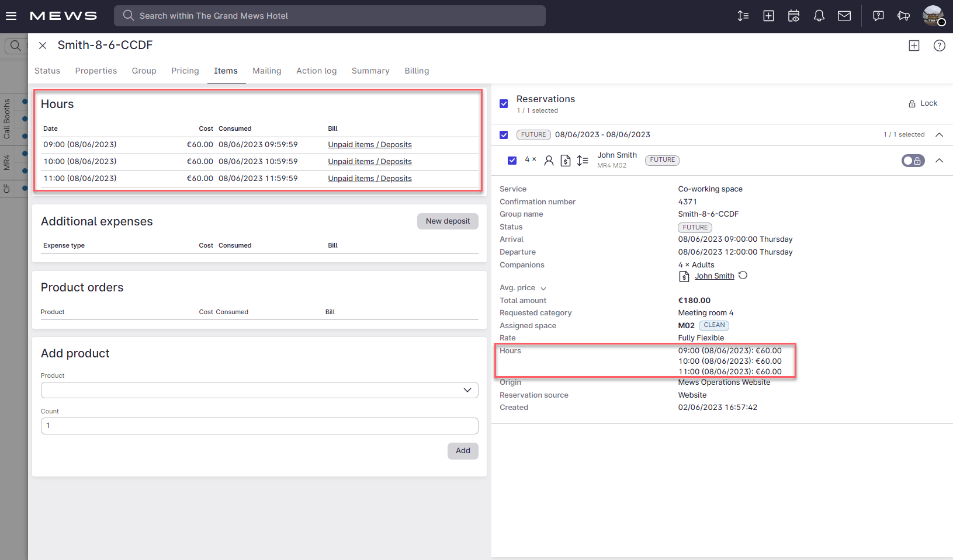Click the Lock button in Reservations
Viewport: 953px width, 560px height.
pos(923,103)
